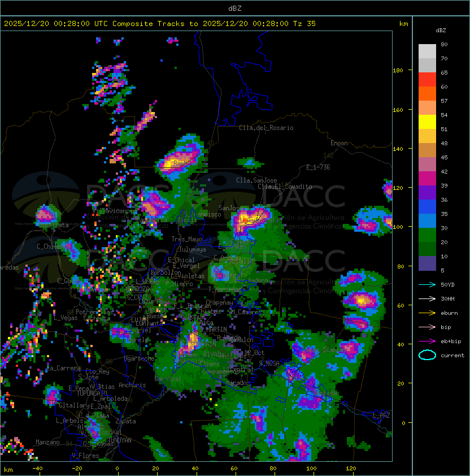Click the 'Clla.del_Rosario' map label

pos(266,128)
